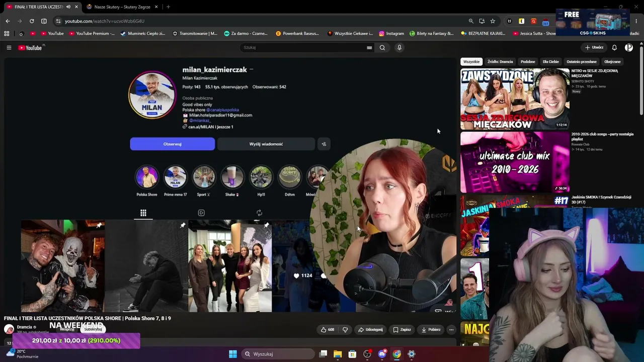Viewport: 644px width, 362px height.
Task: Open Settings gear from taskbar
Action: (x=412, y=354)
